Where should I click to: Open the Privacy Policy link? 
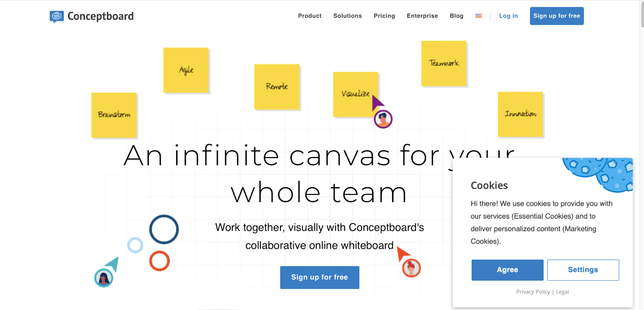533,292
